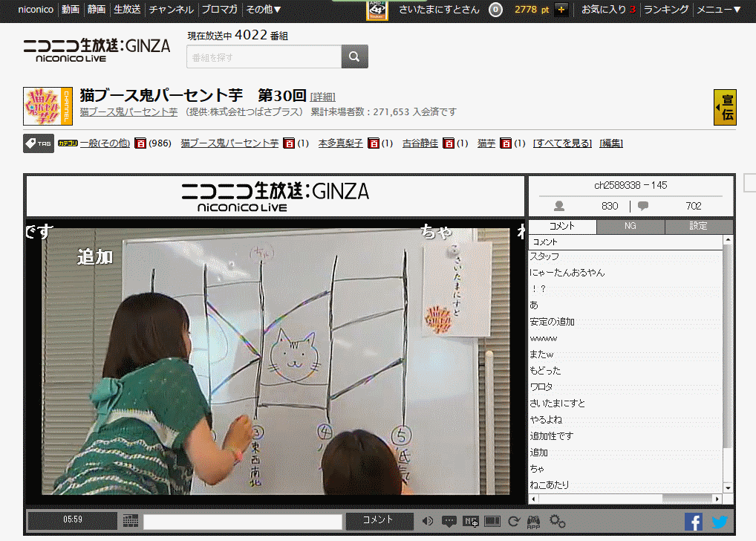Open the チャンネル menu item
This screenshot has height=541, width=756.
tap(171, 10)
